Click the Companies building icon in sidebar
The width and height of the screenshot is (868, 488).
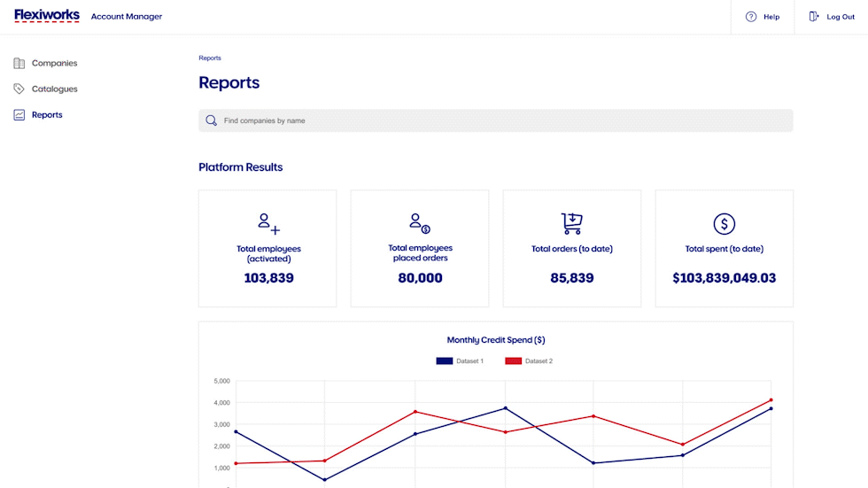pos(19,63)
